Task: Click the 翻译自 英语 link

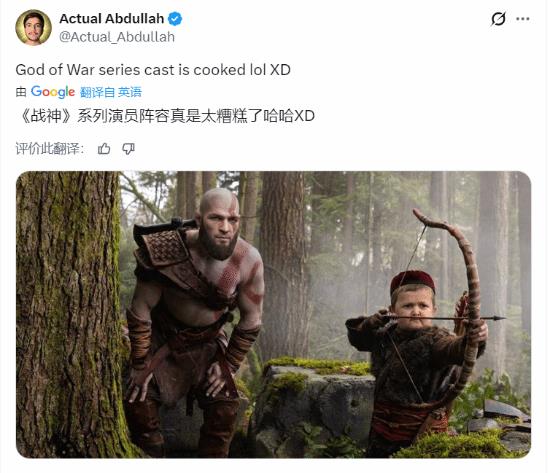Action: (111, 92)
